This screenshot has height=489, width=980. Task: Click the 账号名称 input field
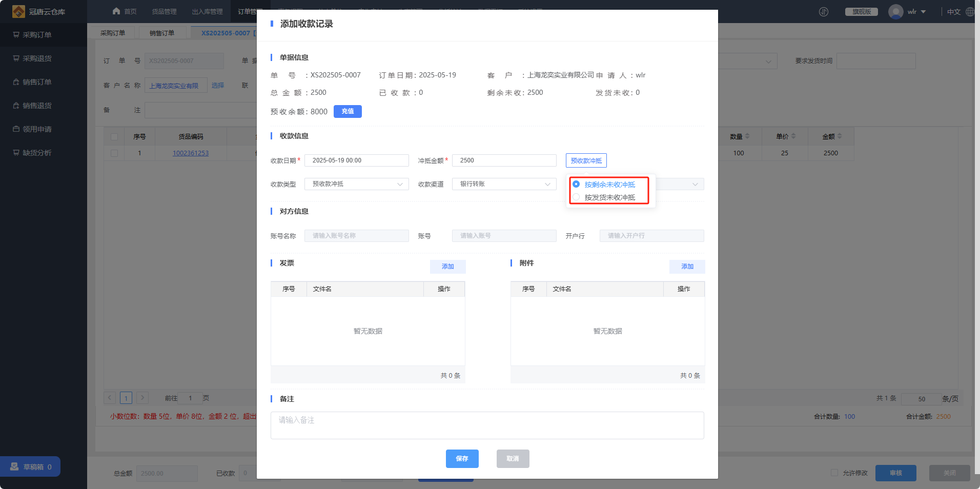click(x=357, y=236)
